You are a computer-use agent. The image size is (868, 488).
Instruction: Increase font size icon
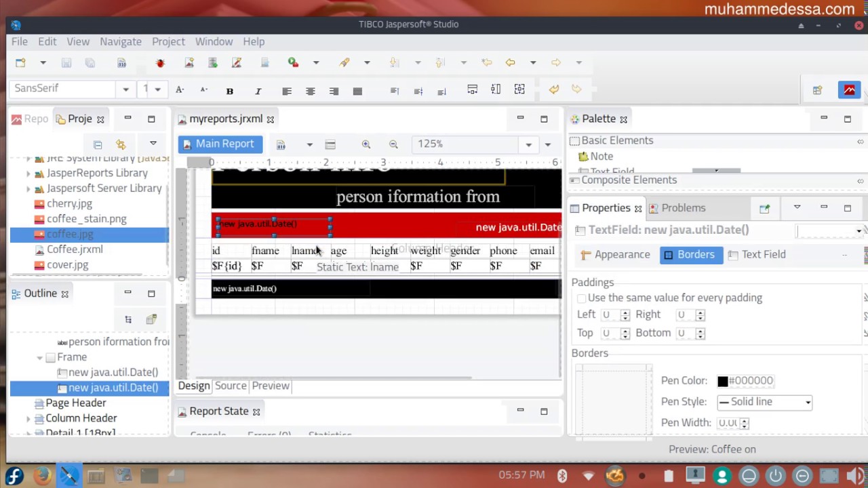(180, 89)
